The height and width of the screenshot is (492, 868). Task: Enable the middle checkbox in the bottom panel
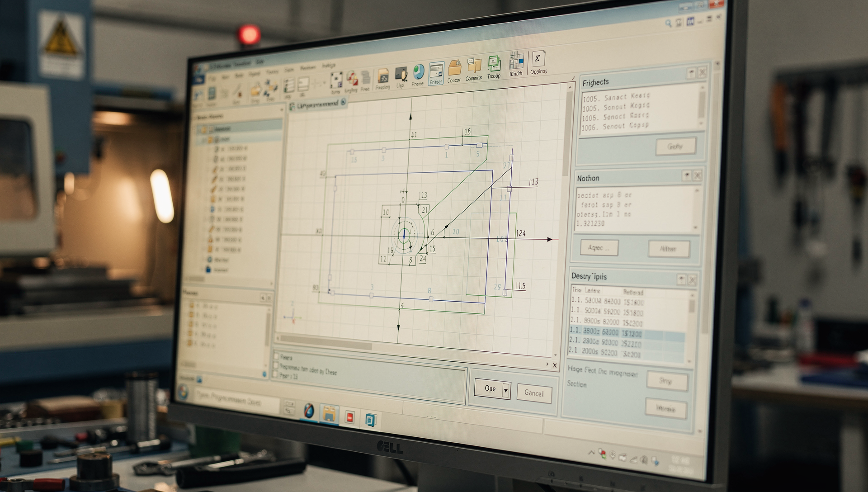pyautogui.click(x=276, y=365)
